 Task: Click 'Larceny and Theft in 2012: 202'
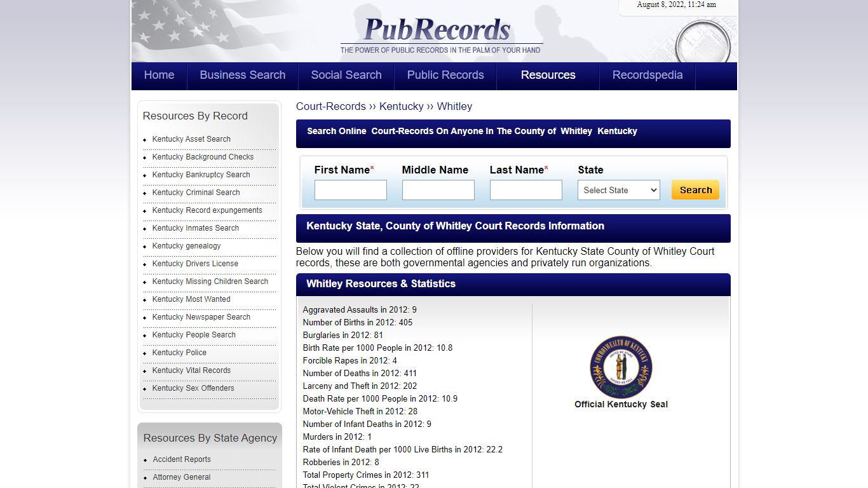coord(360,386)
